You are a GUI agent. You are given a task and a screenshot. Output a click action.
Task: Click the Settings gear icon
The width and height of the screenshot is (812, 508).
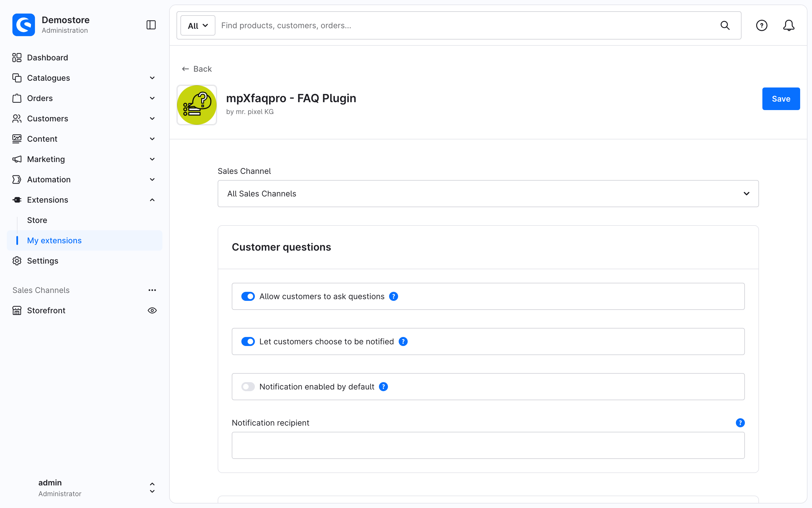coord(17,261)
